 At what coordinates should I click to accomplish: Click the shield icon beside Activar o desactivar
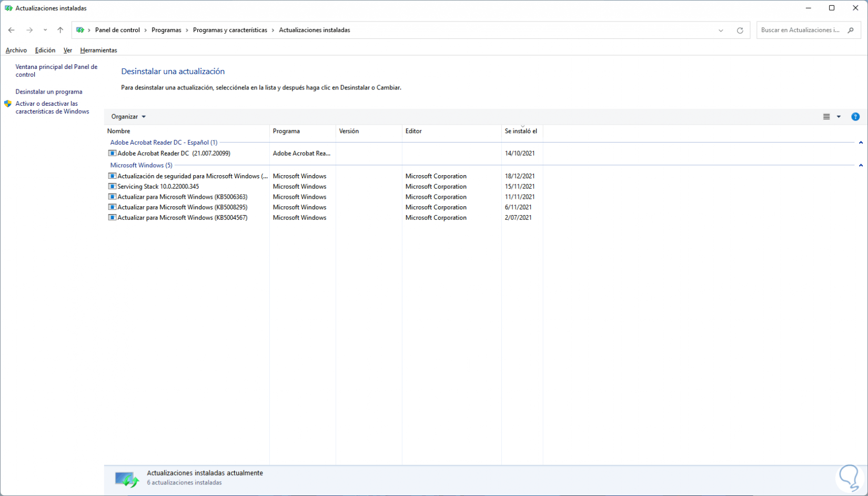[x=8, y=104]
